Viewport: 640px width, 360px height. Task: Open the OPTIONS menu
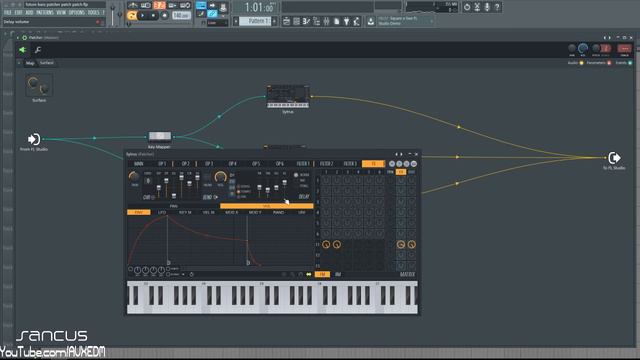[x=76, y=13]
